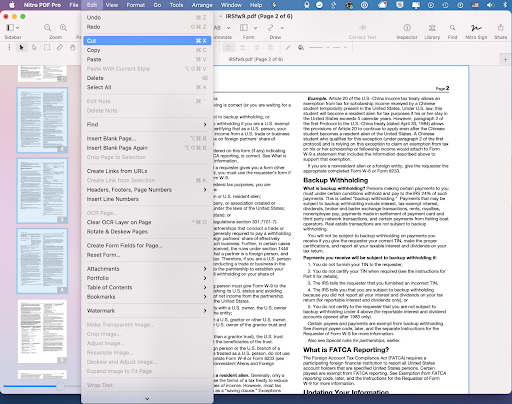512x404 pixels.
Task: Select the hand pan tool
Action: [x=72, y=48]
